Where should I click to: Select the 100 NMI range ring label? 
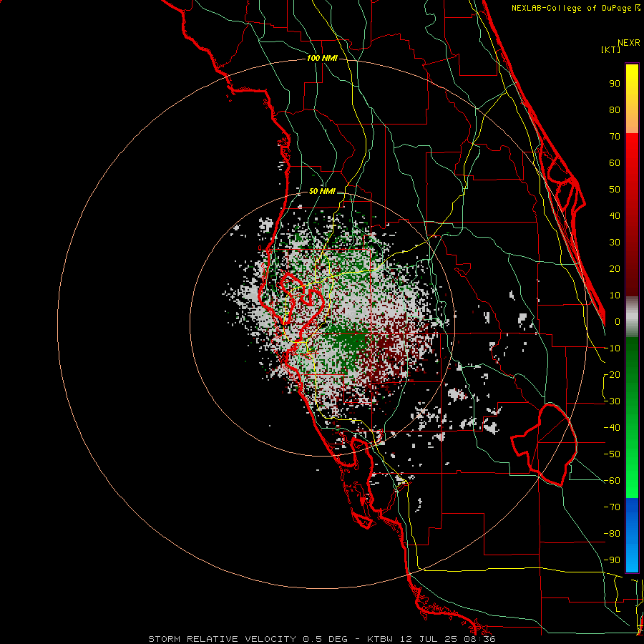pyautogui.click(x=322, y=59)
